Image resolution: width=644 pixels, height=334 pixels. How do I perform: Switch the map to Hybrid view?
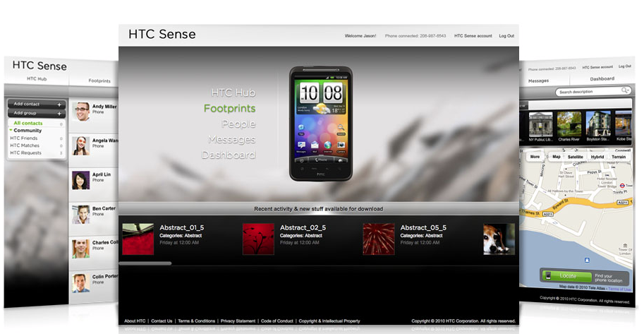pos(597,157)
